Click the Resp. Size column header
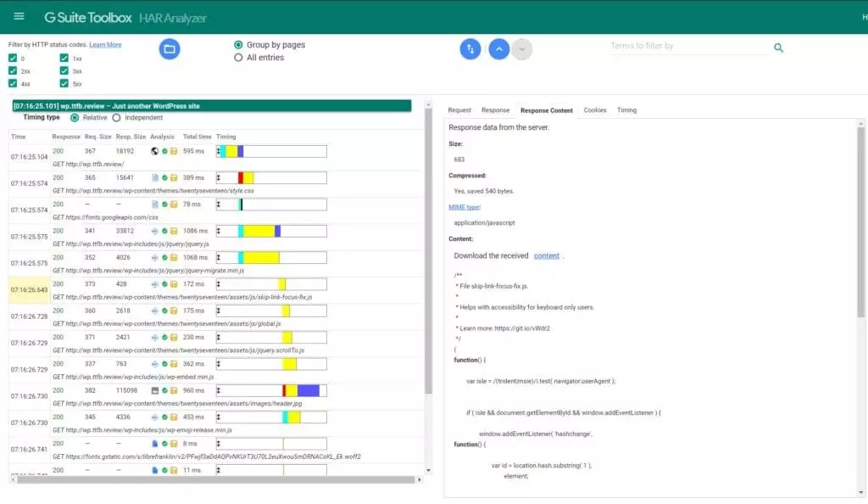This screenshot has height=504, width=868. 131,137
